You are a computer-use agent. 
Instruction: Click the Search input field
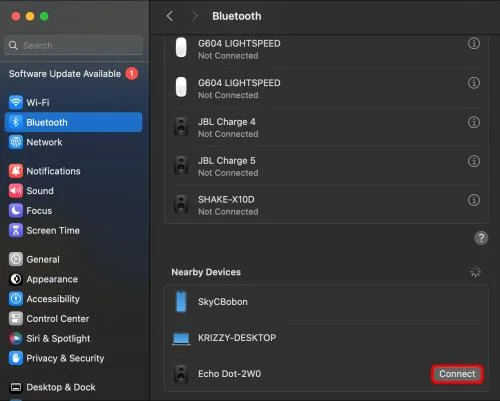click(73, 45)
